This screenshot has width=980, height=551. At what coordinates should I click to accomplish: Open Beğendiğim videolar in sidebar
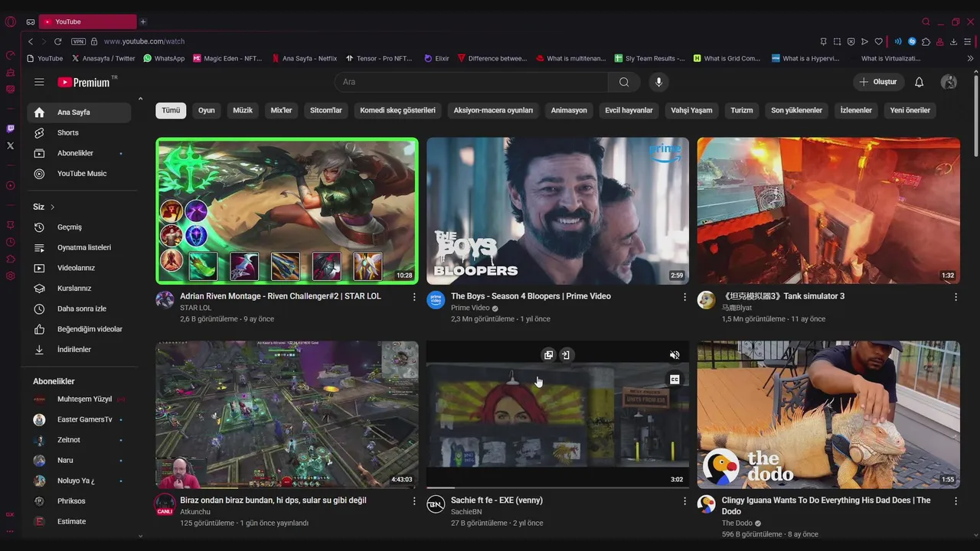(x=79, y=329)
